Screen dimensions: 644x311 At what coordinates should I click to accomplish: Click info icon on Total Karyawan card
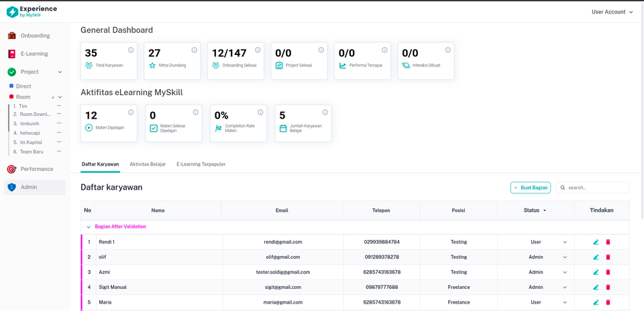coord(131,50)
